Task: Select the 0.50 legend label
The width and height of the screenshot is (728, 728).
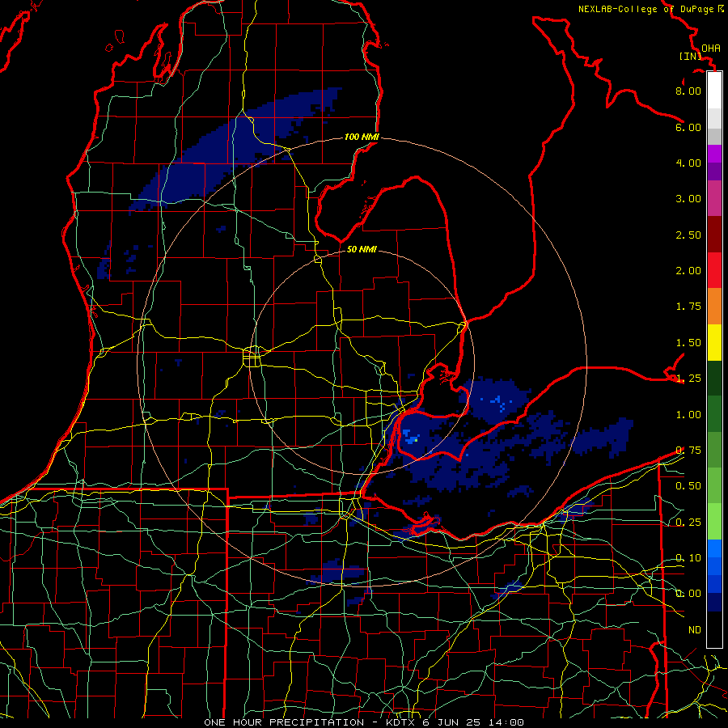Action: (688, 486)
